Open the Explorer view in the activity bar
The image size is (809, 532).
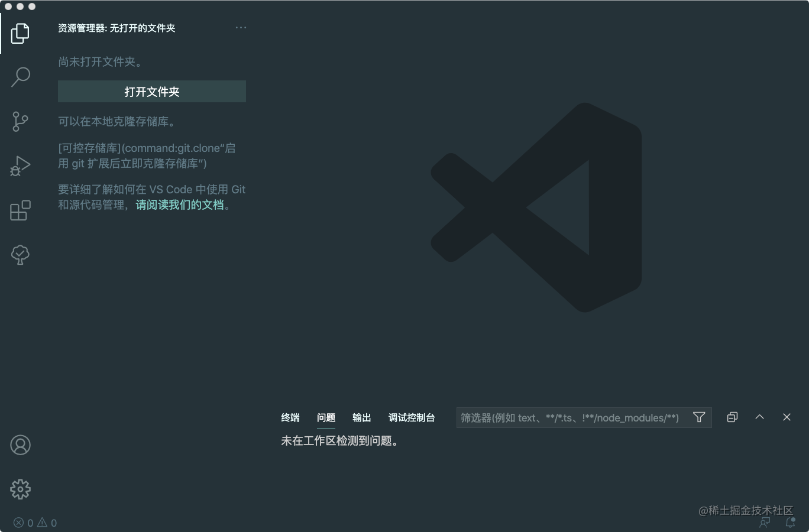tap(20, 33)
